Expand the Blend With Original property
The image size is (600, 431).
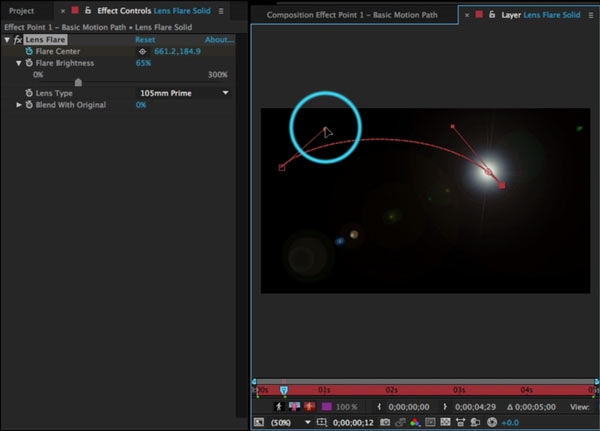pos(18,104)
